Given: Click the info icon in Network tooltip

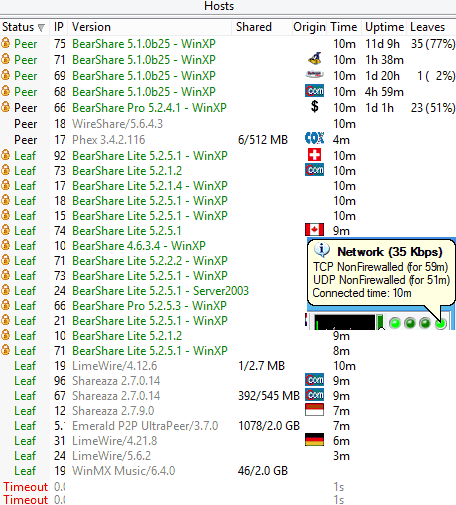Looking at the screenshot, I should [322, 250].
